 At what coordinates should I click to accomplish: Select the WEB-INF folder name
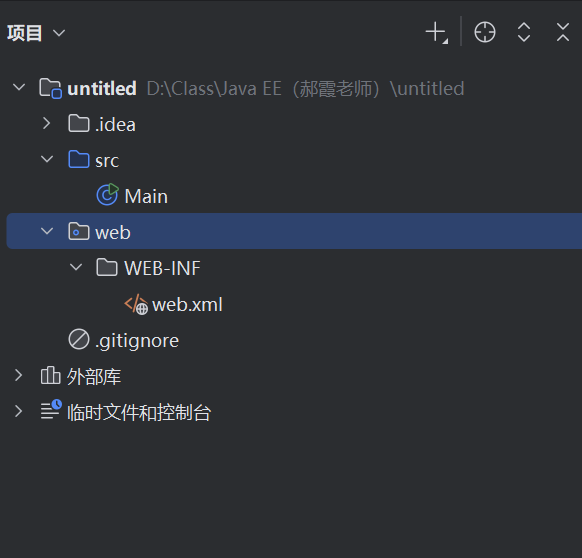[x=162, y=268]
